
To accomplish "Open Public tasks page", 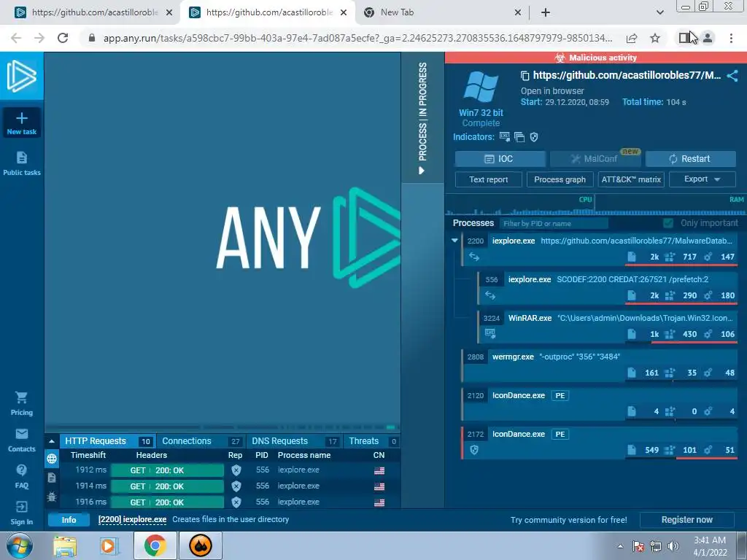I will 21,163.
